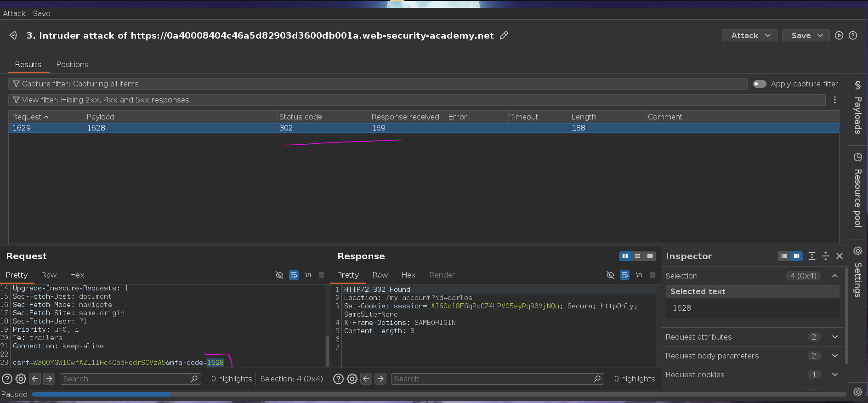This screenshot has width=868, height=403.
Task: Switch to the Positions tab
Action: (72, 64)
